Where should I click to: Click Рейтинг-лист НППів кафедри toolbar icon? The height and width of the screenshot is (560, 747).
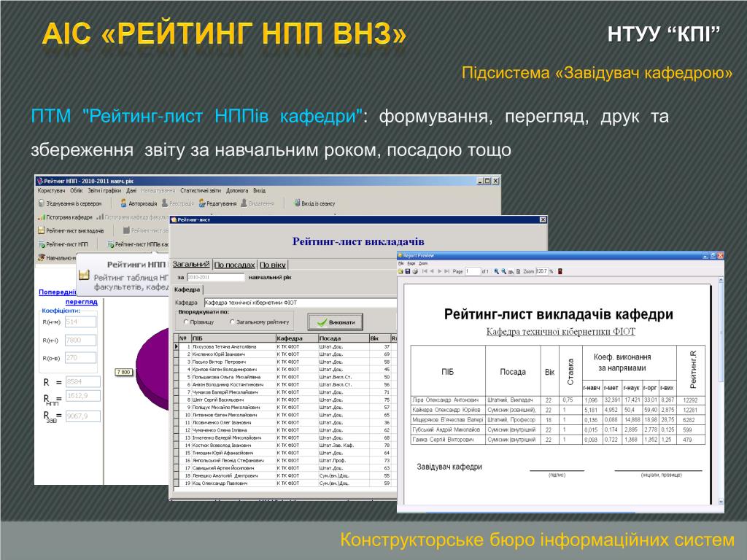coord(111,244)
